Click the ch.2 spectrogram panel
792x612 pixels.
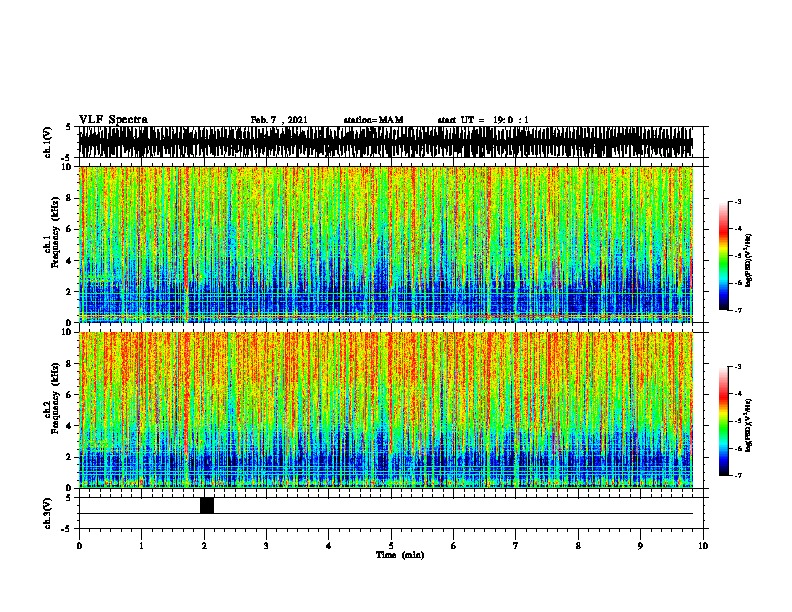pos(386,410)
